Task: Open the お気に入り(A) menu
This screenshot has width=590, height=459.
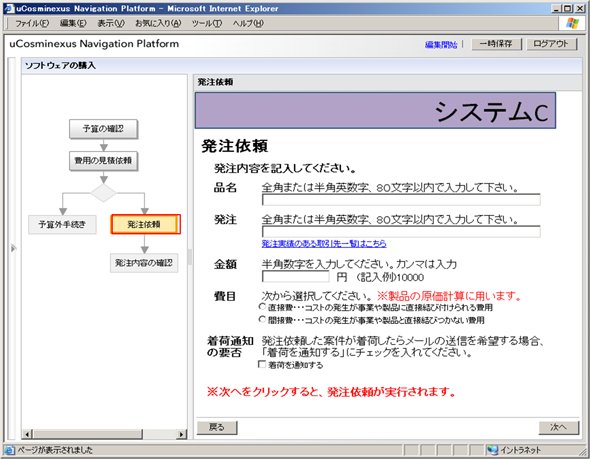Action: (158, 23)
